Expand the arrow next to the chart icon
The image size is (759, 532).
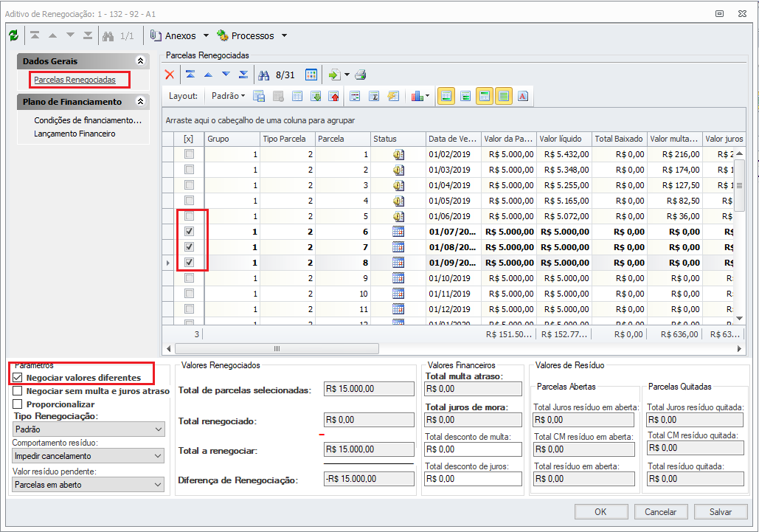point(427,96)
